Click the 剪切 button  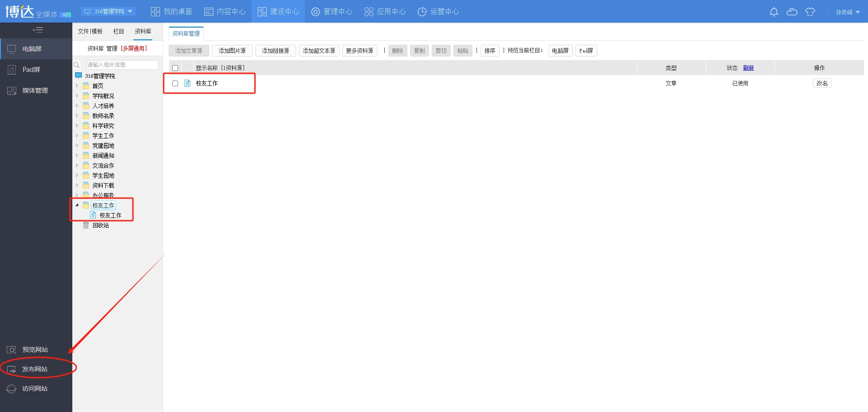(441, 51)
